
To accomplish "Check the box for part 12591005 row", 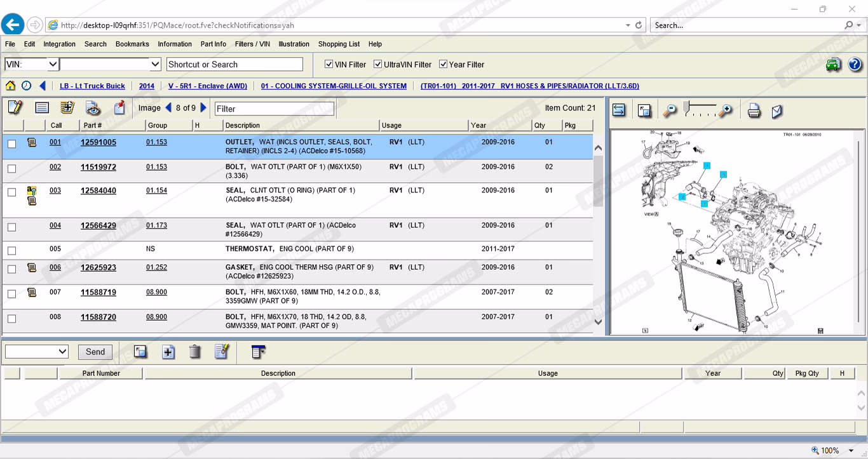I will 11,144.
